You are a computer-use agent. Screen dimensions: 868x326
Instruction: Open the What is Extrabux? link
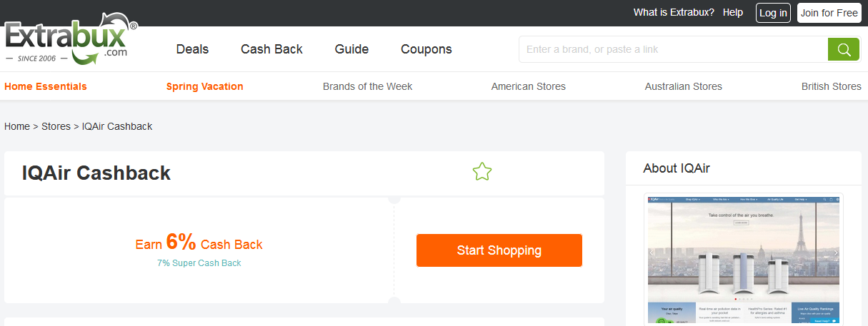coord(674,13)
